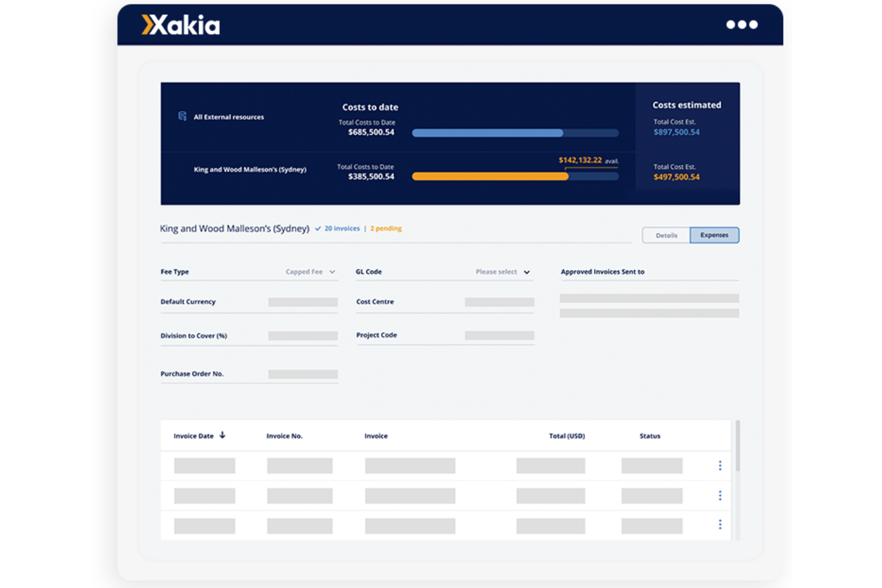Screen dimensions: 882x588
Task: Click the GL Code label
Action: 369,272
